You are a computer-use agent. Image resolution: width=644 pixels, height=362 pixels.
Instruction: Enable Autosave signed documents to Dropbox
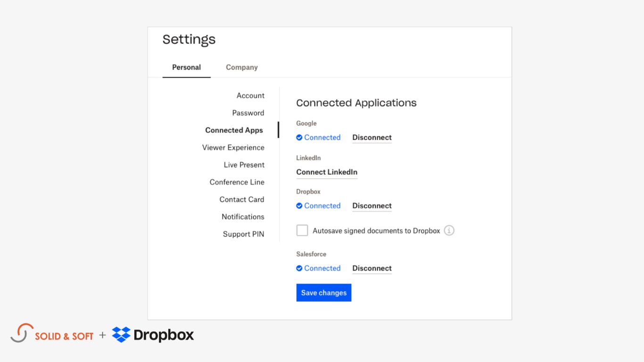coord(302,230)
